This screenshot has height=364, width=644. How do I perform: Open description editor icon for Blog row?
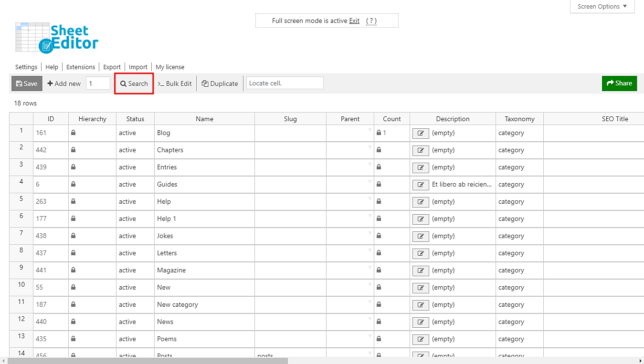(x=420, y=133)
